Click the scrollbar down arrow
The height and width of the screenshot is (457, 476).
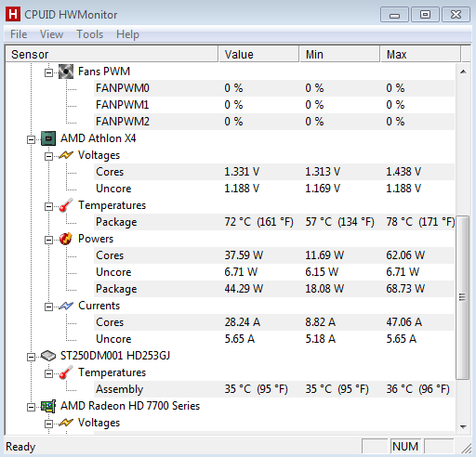click(x=463, y=427)
